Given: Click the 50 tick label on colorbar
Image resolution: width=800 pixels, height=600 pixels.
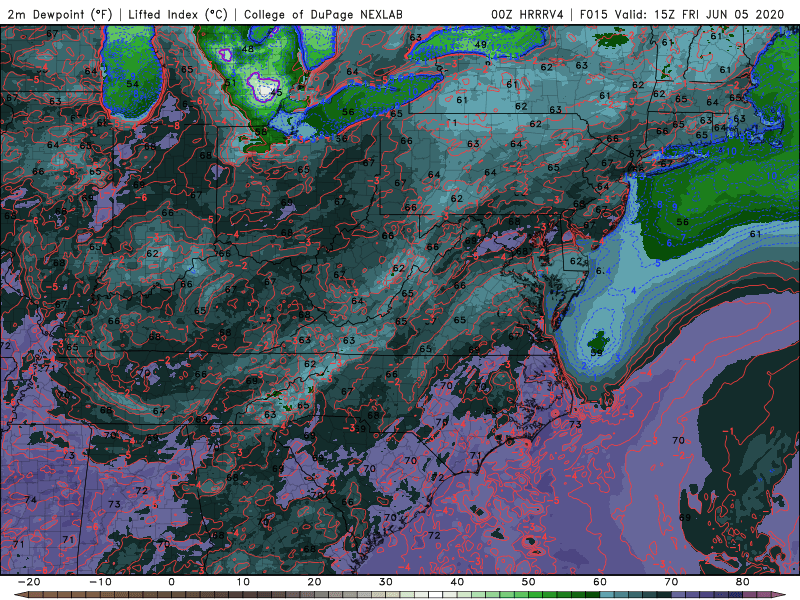Looking at the screenshot, I should coord(529,582).
